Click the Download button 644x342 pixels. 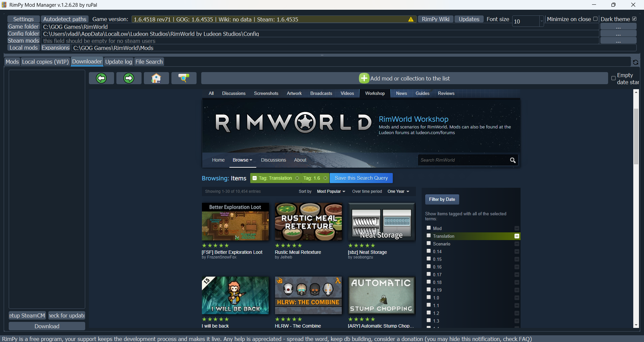click(x=47, y=326)
